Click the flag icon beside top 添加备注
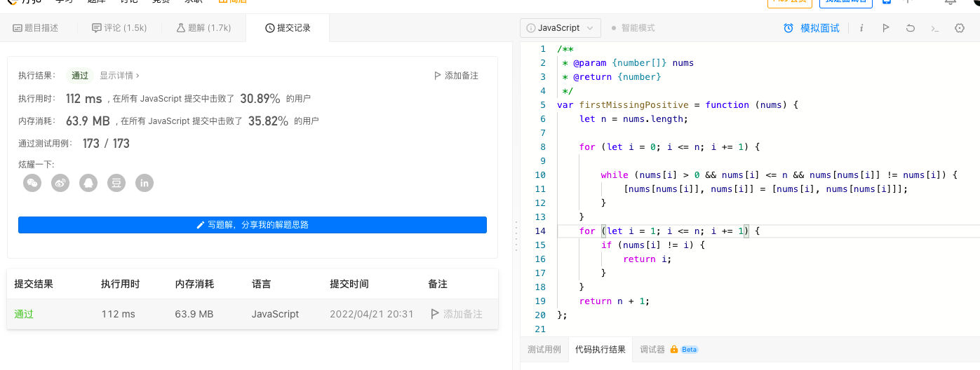 (438, 75)
